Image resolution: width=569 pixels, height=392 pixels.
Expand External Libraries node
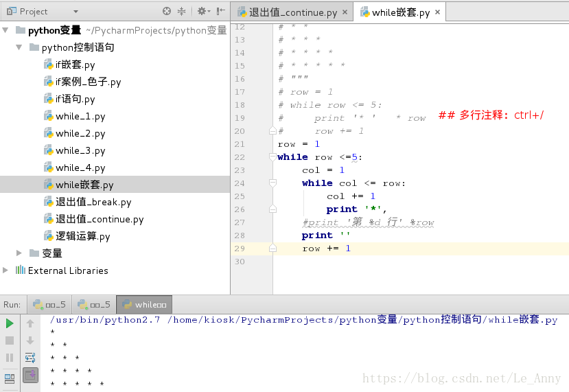5,270
